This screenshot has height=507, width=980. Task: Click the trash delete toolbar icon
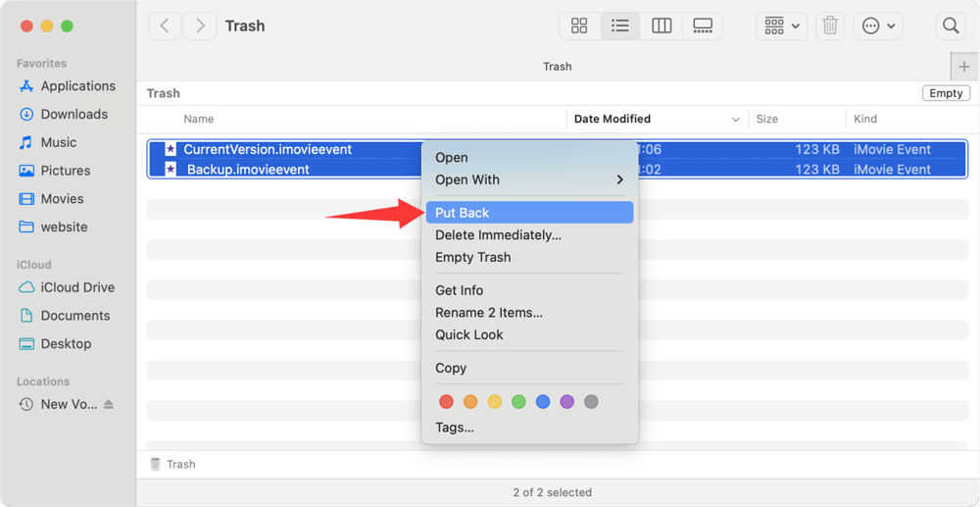point(830,26)
